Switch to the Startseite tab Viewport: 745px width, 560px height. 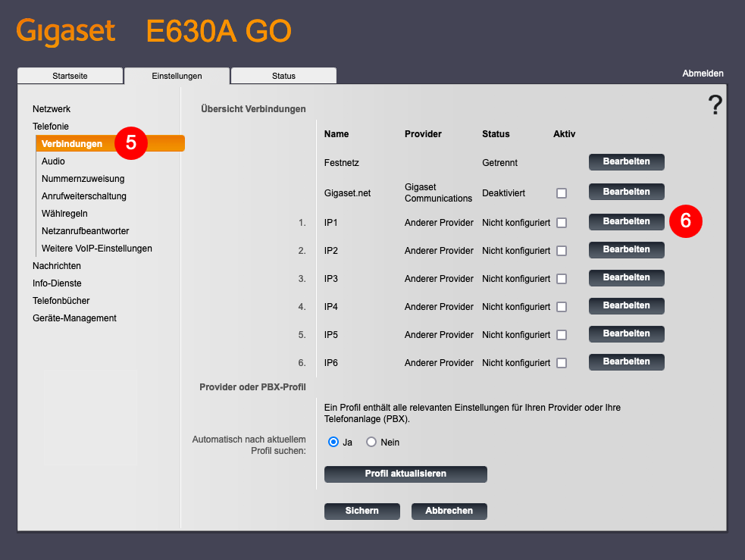[70, 76]
